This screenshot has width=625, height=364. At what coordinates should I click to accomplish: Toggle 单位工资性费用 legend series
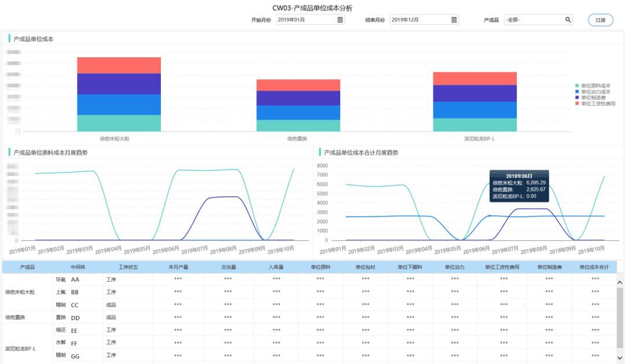pyautogui.click(x=595, y=104)
